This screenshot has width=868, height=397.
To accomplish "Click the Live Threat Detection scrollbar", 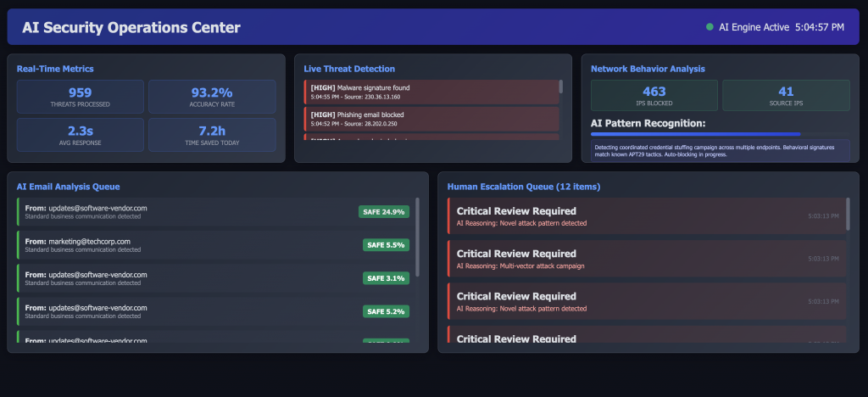I will point(560,87).
